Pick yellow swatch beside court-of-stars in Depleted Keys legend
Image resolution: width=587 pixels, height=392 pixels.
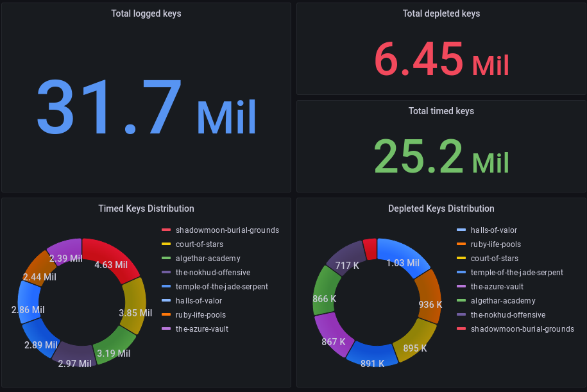tap(461, 259)
